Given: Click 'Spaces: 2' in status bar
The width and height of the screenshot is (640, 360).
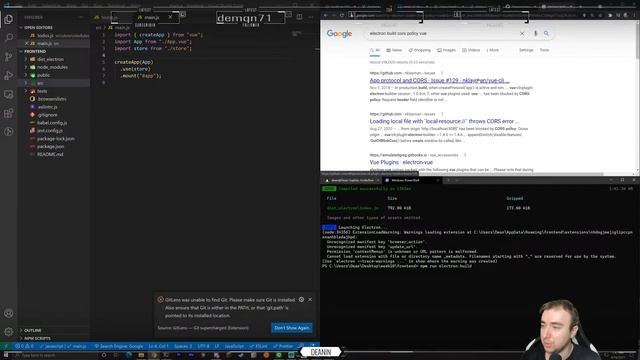Looking at the screenshot, I should (183, 346).
